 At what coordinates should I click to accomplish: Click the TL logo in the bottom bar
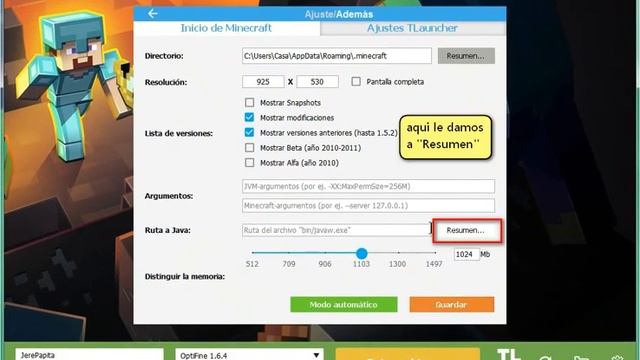(509, 354)
